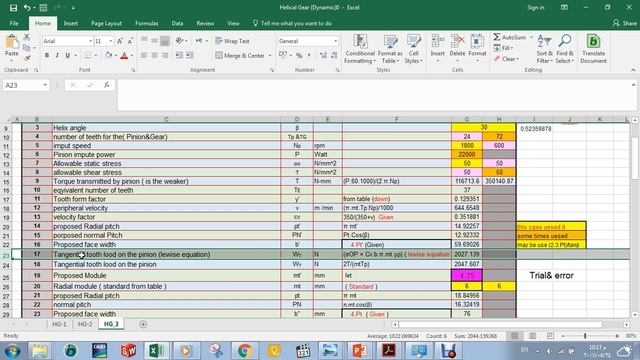Open the File menu
Screen dimensions: 640x360
pyautogui.click(x=14, y=23)
